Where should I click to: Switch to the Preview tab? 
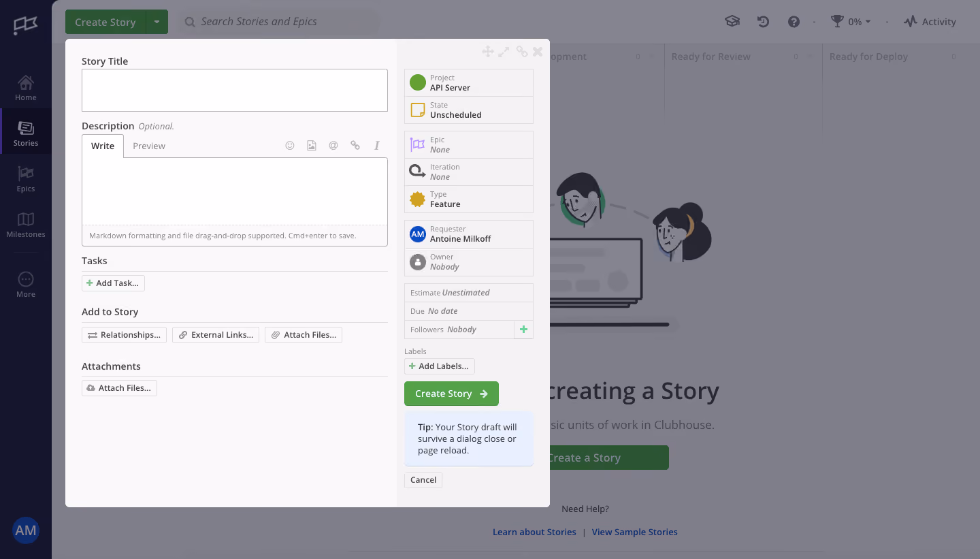click(x=149, y=146)
